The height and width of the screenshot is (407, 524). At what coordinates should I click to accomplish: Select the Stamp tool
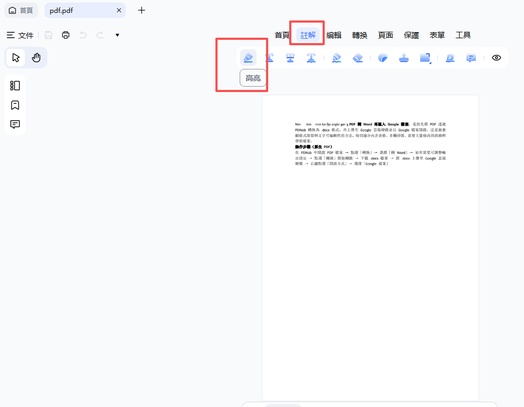(x=404, y=58)
